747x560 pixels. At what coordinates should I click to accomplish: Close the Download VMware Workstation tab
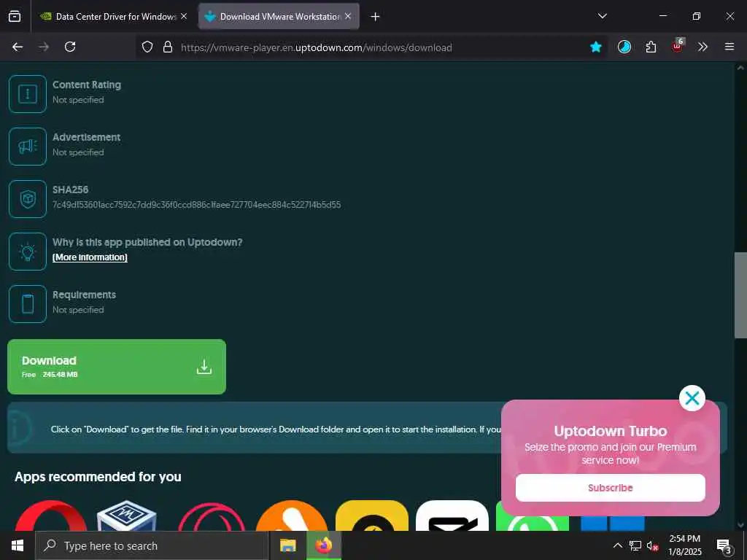348,16
